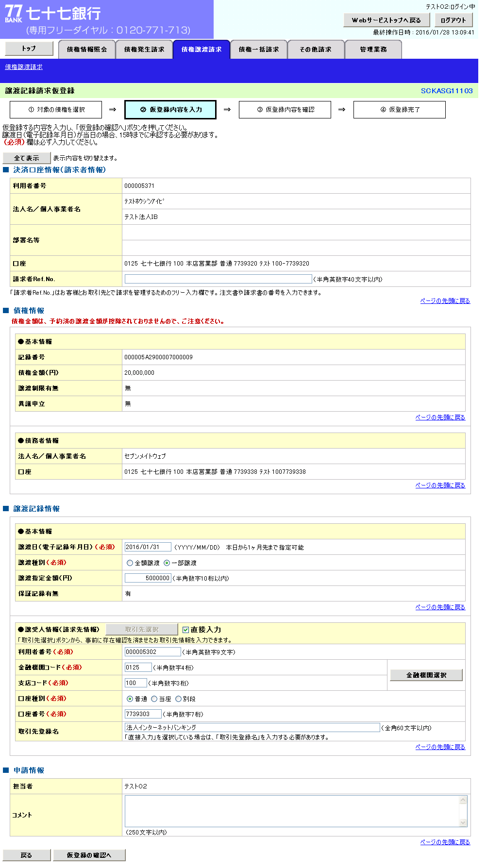This screenshot has width=487, height=868.
Task: Click 担当者 value テスト02
Action: (135, 786)
